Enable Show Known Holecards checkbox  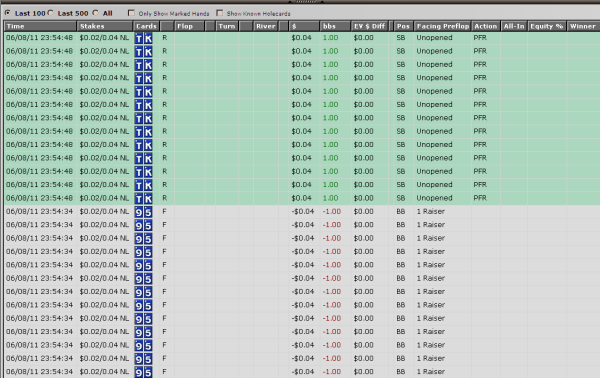(x=220, y=13)
